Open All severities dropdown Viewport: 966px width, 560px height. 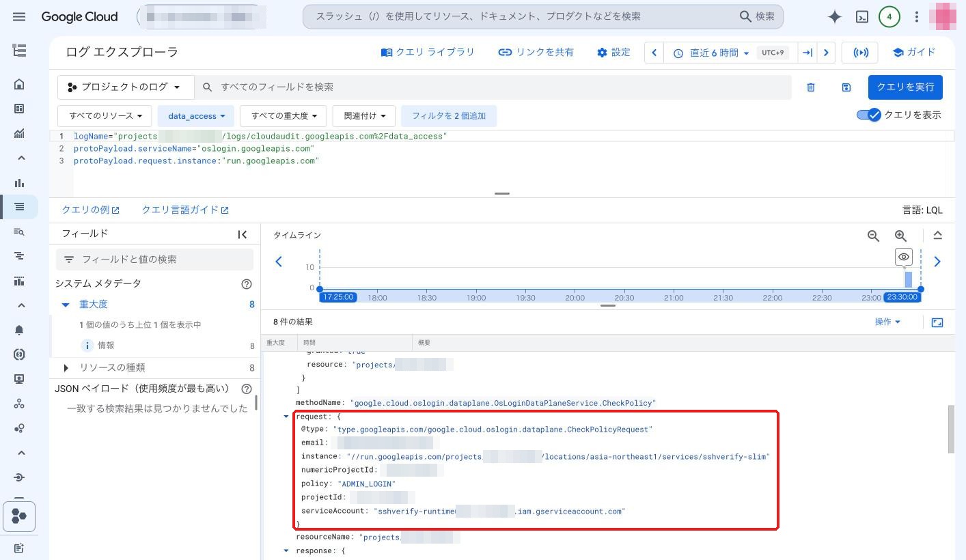[x=284, y=116]
